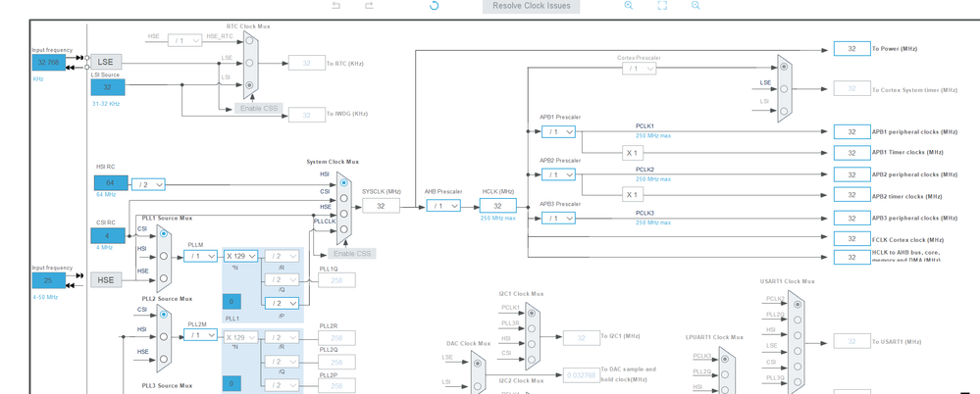Click HSE input frequency 25 field
This screenshot has height=394, width=980.
coord(49,280)
